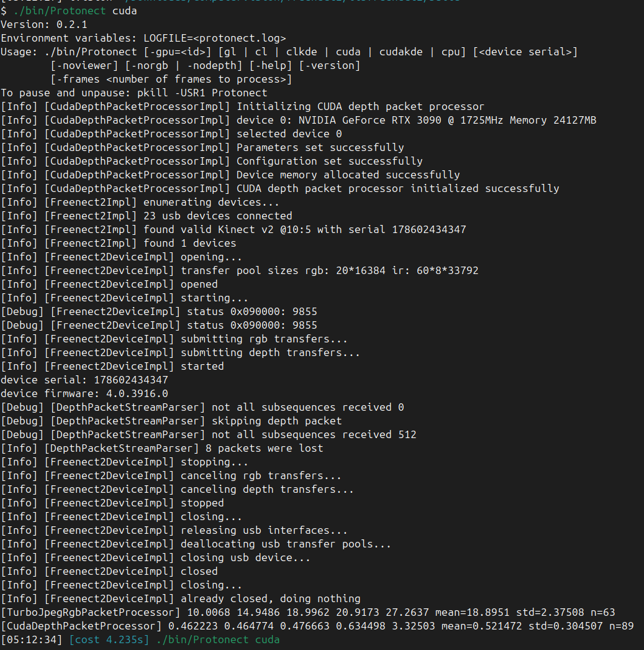Click the '8 packets were lost' line
This screenshot has width=644, height=650.
[162, 449]
